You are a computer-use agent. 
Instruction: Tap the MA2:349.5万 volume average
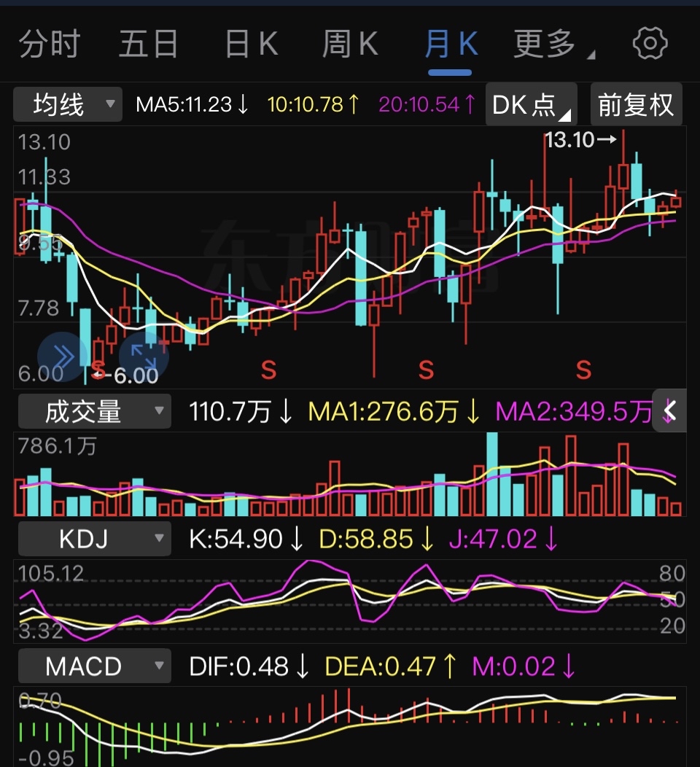point(575,411)
